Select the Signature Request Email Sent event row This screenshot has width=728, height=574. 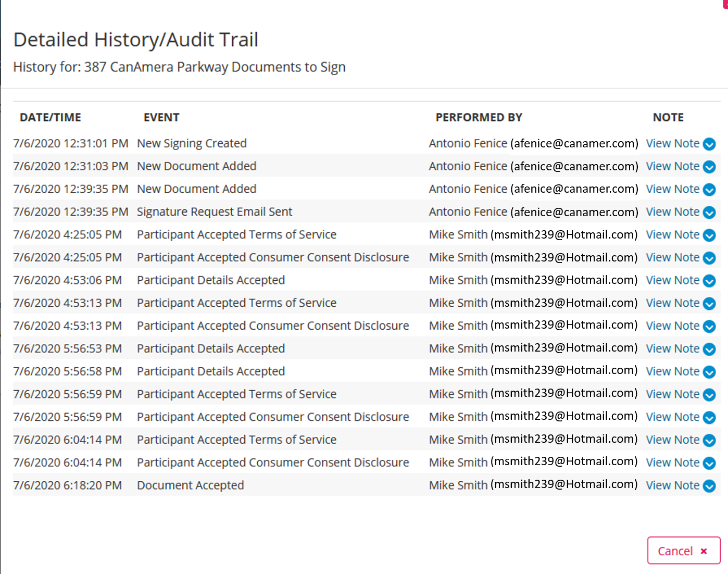214,212
